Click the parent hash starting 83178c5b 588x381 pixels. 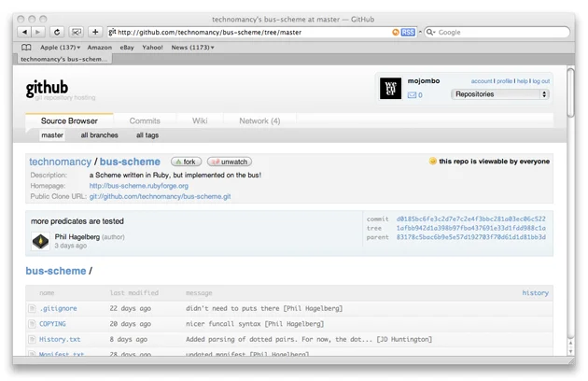point(471,237)
